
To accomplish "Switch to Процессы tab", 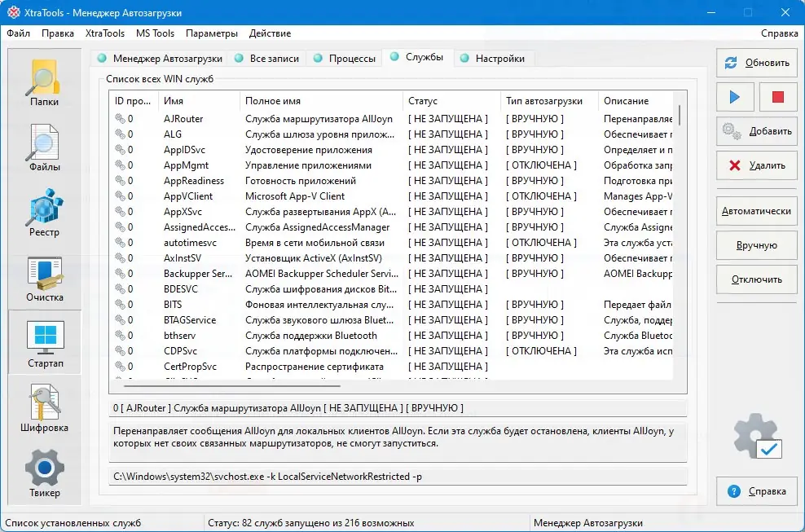I will point(345,59).
